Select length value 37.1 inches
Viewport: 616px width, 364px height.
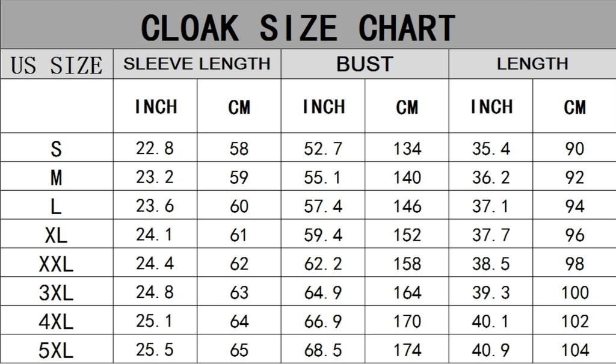click(490, 206)
